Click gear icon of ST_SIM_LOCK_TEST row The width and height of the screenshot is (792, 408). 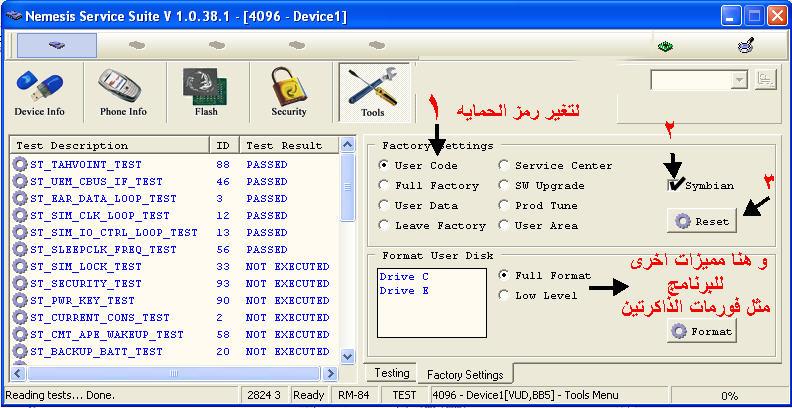pos(20,267)
